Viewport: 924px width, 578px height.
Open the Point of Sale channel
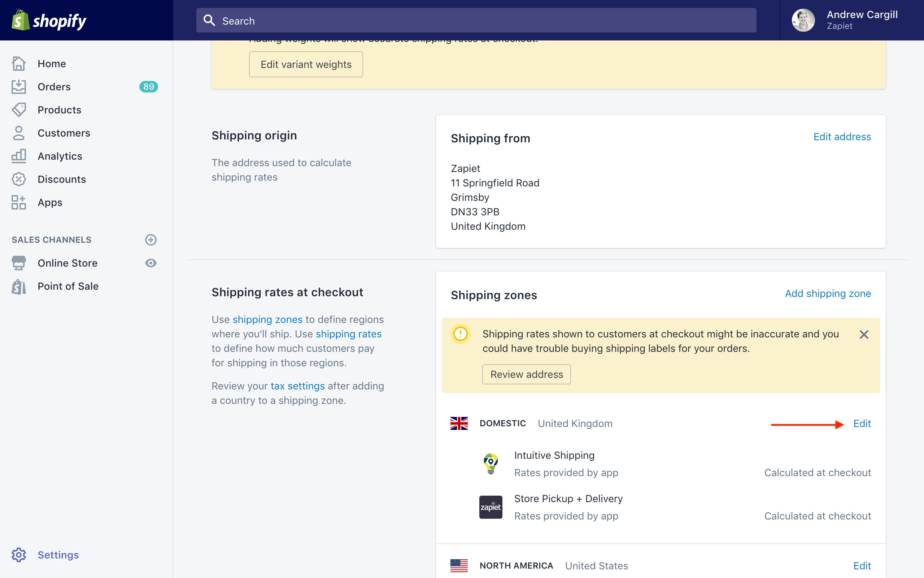coord(68,286)
